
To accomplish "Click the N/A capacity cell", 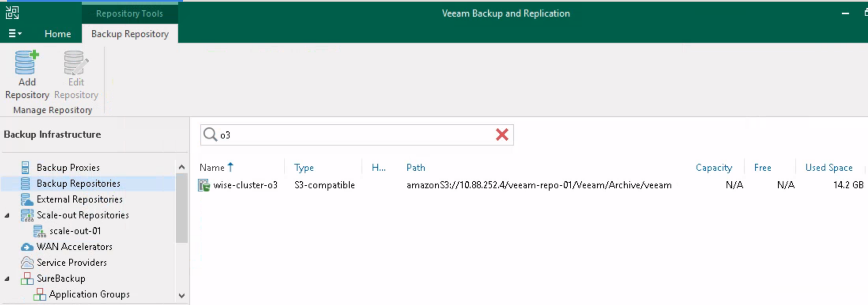I will click(x=734, y=185).
